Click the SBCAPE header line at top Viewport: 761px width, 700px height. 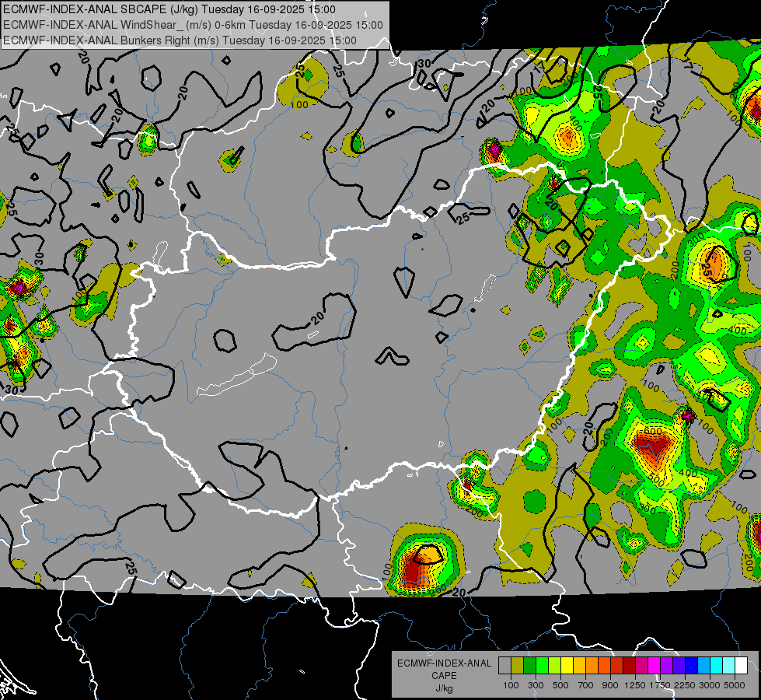coord(169,9)
